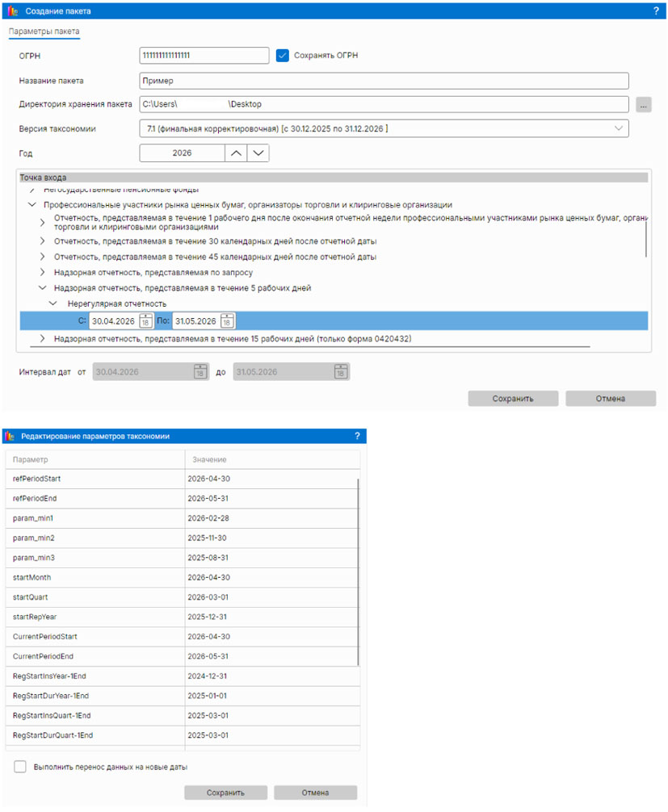Uncheck the Сохранять ОГРН checkbox
This screenshot has height=812, width=668.
click(x=283, y=56)
